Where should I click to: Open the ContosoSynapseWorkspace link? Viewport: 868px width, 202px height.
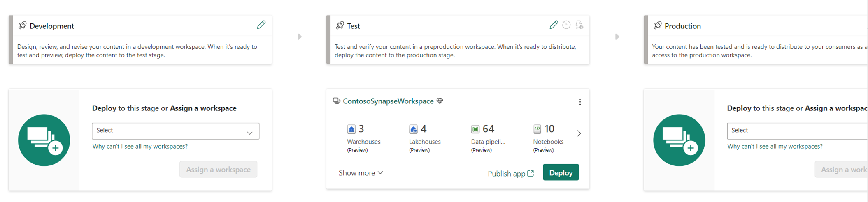click(388, 101)
